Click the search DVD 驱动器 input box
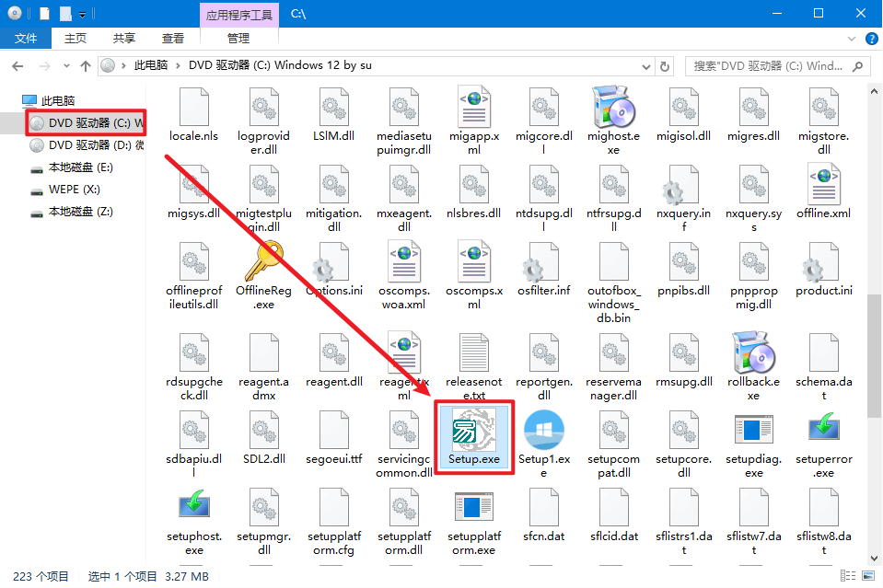 (x=769, y=66)
